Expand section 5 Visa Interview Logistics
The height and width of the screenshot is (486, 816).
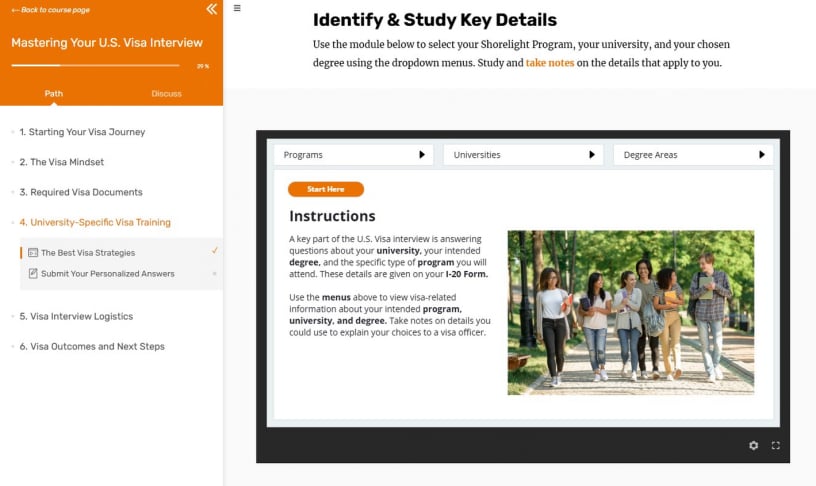(x=76, y=316)
